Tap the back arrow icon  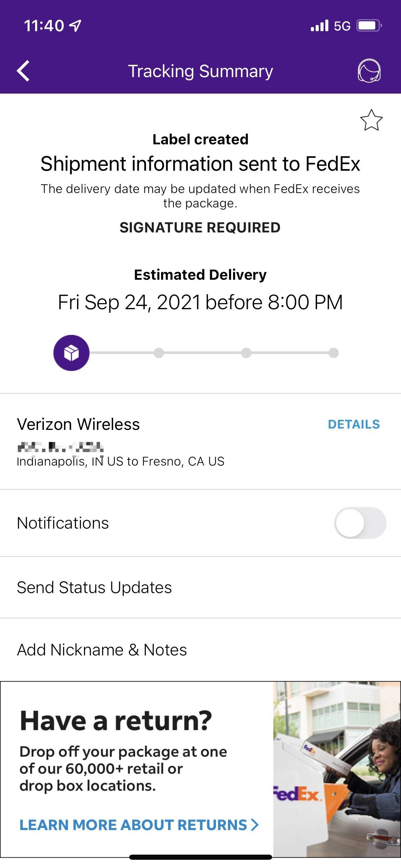(x=23, y=71)
